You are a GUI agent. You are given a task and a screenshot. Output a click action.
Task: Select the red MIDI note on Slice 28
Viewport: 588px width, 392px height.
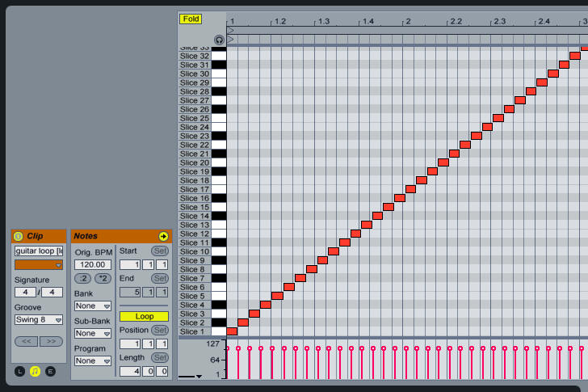(x=531, y=91)
